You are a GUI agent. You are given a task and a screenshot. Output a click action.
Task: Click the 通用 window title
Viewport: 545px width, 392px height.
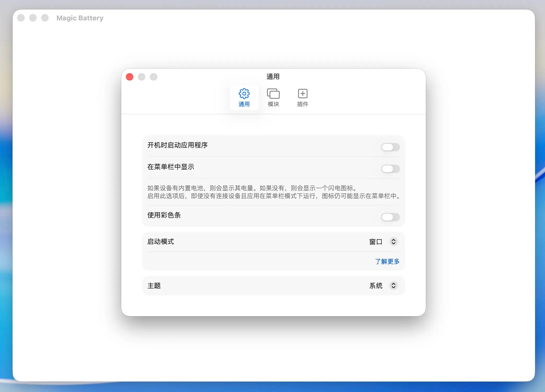[273, 77]
